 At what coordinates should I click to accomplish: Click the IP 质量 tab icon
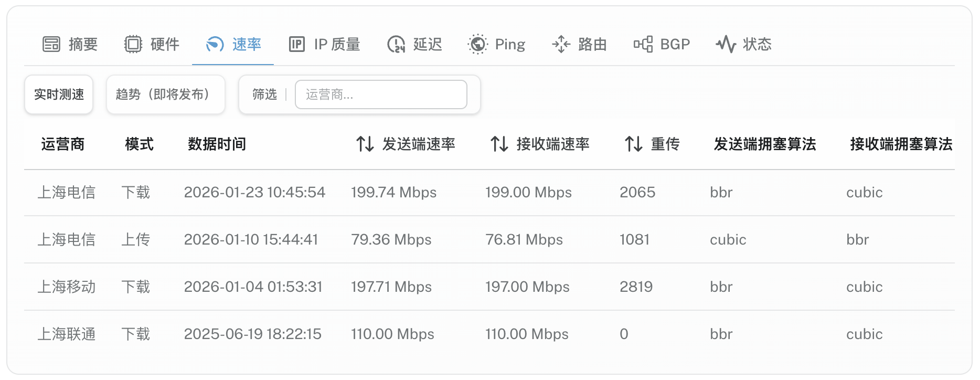tap(296, 45)
